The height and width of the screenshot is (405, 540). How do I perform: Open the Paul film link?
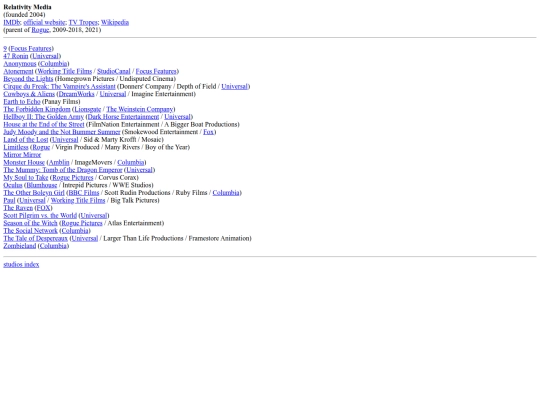(x=9, y=200)
